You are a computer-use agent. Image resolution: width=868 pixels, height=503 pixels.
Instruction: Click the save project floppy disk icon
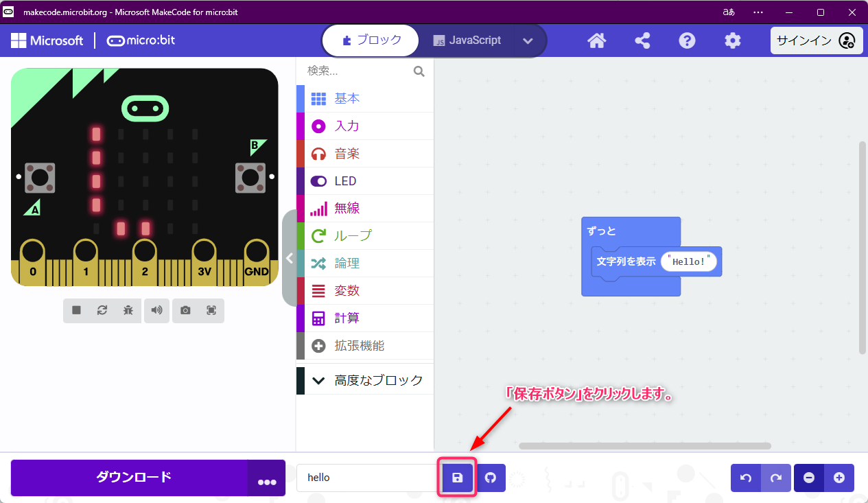(457, 478)
